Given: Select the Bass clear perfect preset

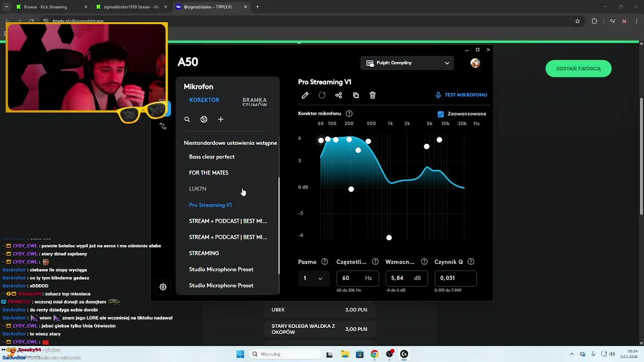Looking at the screenshot, I should click(x=212, y=157).
